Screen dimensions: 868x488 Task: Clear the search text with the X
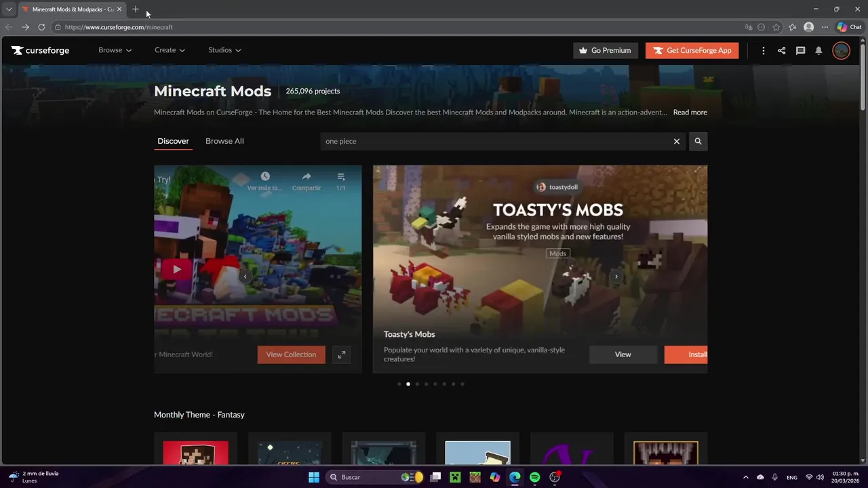pyautogui.click(x=676, y=141)
